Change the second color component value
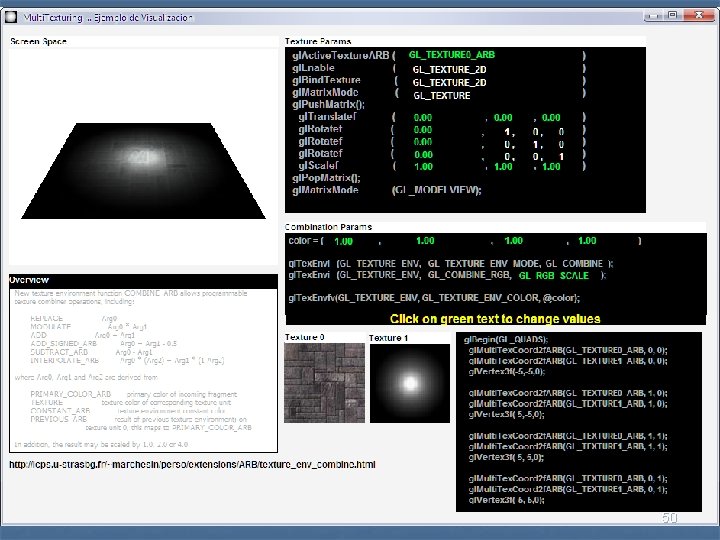 pos(425,241)
